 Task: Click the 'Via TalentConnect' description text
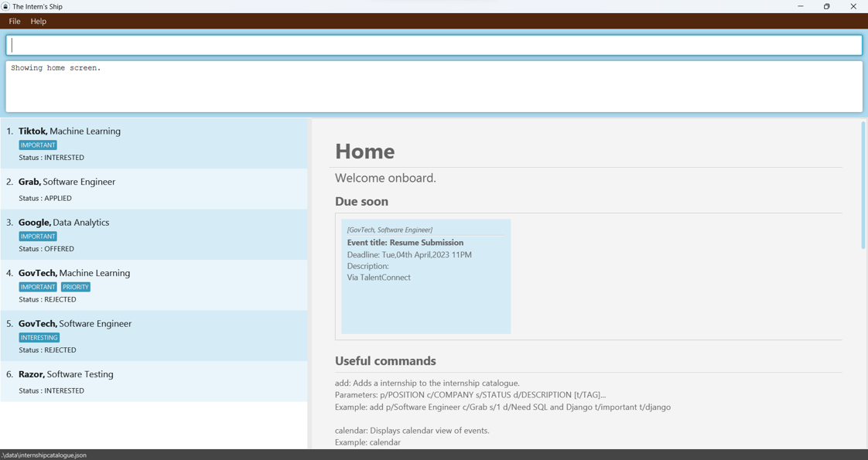click(x=378, y=278)
